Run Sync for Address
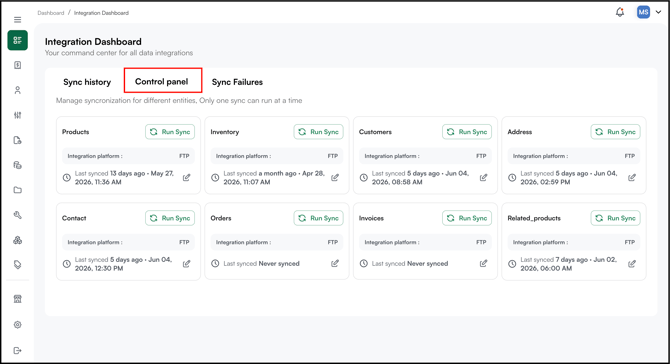 pyautogui.click(x=615, y=132)
